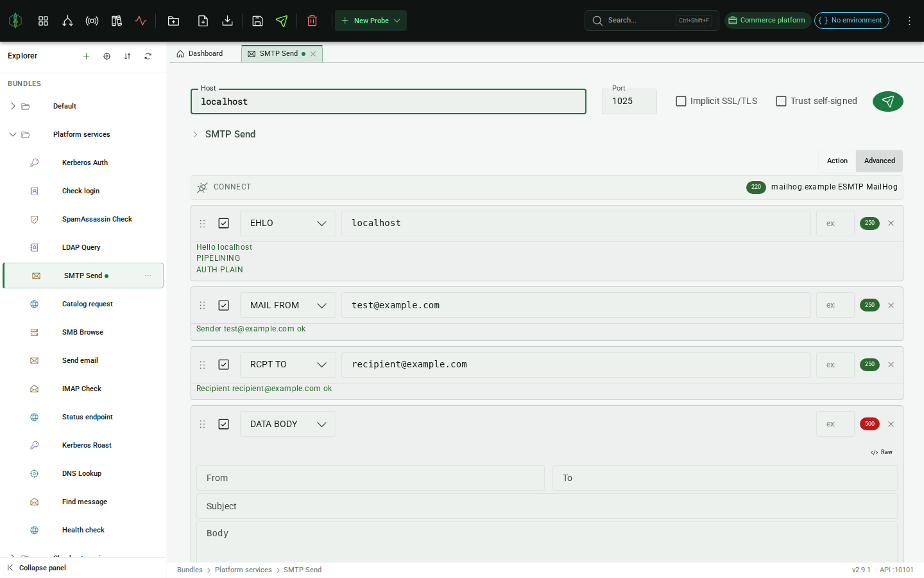
Task: Open the New Probe dropdown
Action: point(371,21)
